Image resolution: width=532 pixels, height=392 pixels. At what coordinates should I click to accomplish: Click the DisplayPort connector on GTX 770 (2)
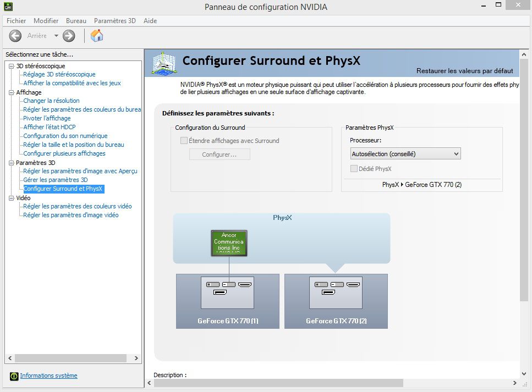328,292
